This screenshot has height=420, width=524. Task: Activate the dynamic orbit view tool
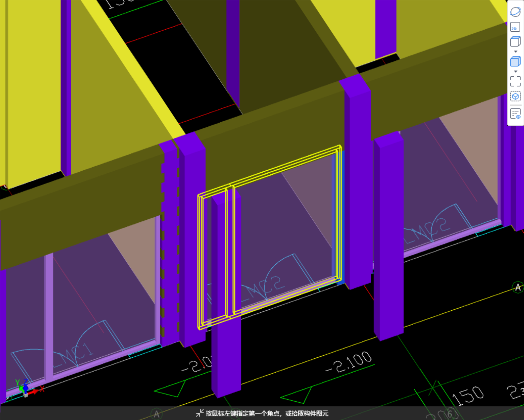(x=515, y=12)
